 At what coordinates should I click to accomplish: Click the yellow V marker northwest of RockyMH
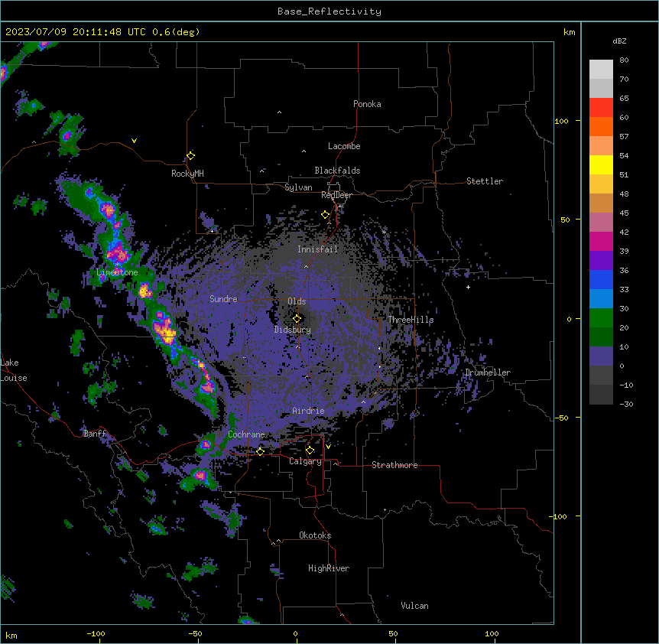134,141
